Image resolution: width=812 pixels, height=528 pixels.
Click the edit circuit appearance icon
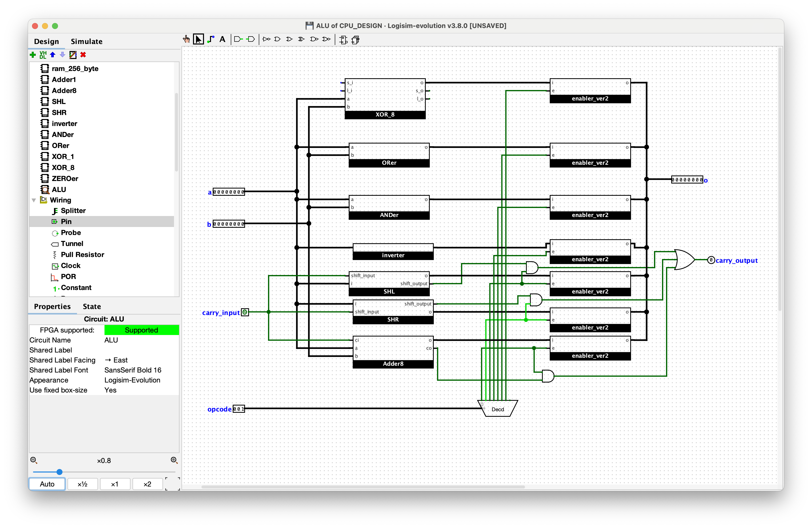[73, 54]
